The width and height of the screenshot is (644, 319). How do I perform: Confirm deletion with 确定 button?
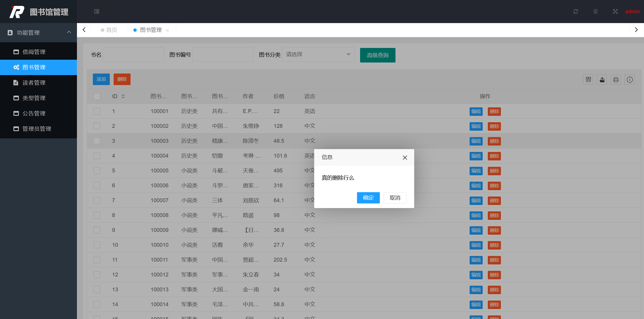pyautogui.click(x=368, y=198)
